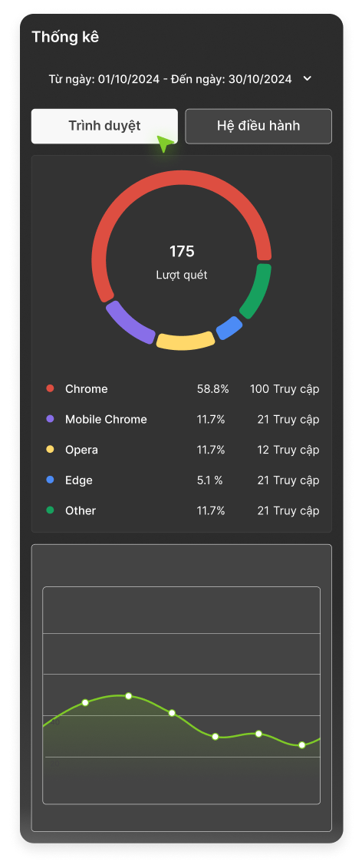Click the 175 Lượt quét center label
Image resolution: width=362 pixels, height=868 pixels.
coord(182,262)
